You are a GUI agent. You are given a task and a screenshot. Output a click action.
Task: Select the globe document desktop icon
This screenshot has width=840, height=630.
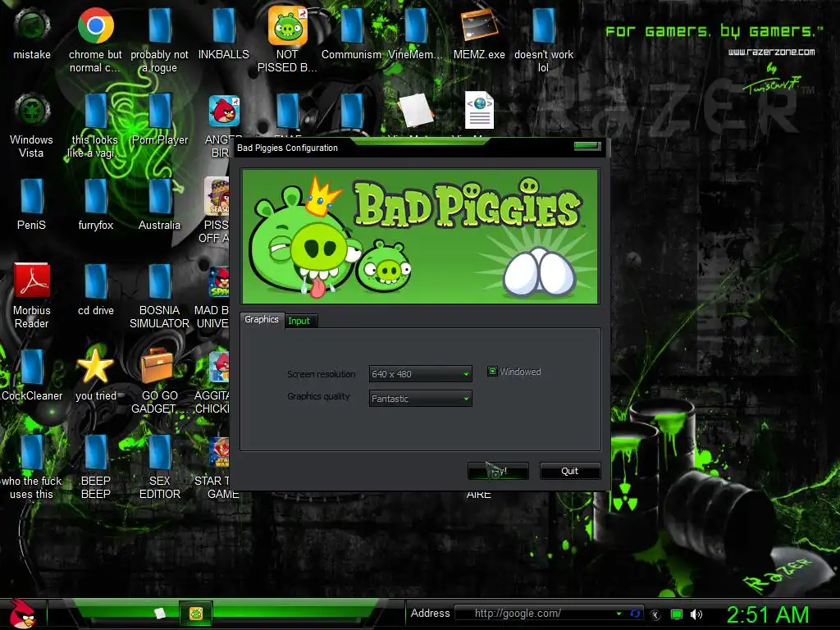(x=479, y=111)
